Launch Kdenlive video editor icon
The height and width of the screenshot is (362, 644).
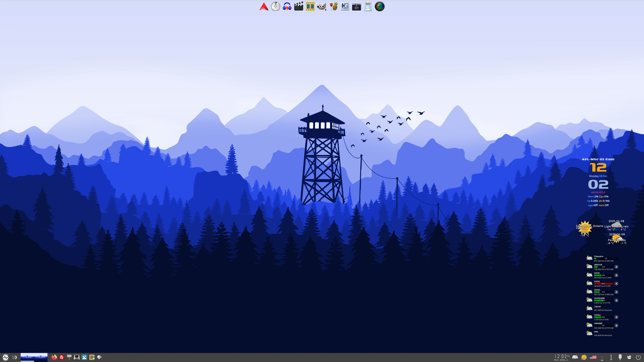356,7
